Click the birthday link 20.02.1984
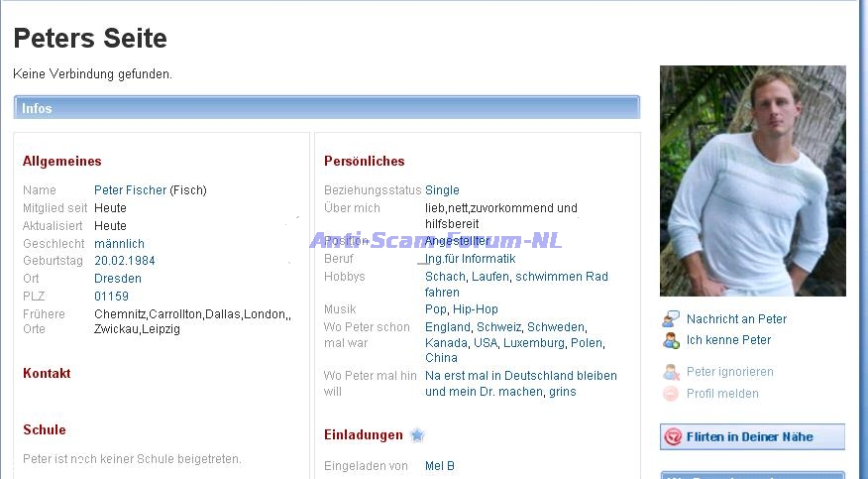The width and height of the screenshot is (868, 479). point(124,261)
